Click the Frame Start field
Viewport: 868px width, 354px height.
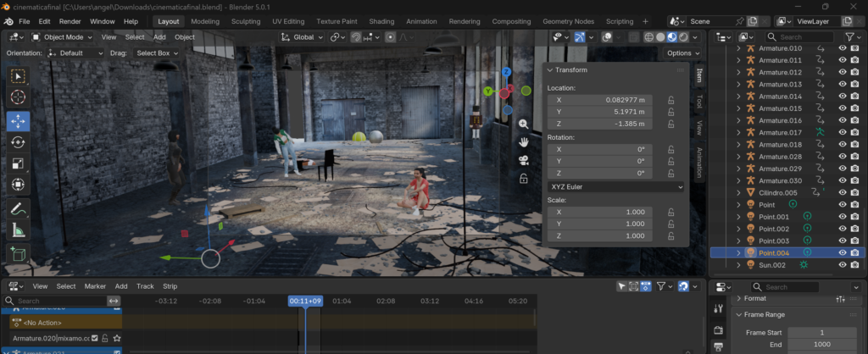click(821, 333)
